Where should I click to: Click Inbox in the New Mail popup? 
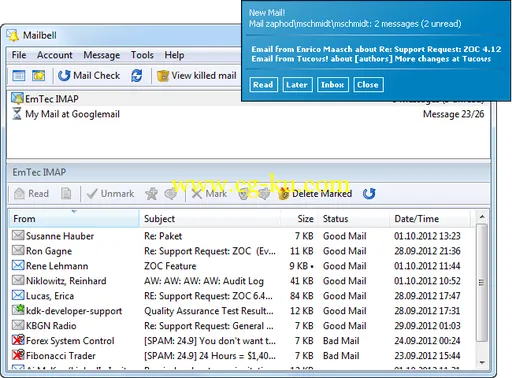coord(333,85)
